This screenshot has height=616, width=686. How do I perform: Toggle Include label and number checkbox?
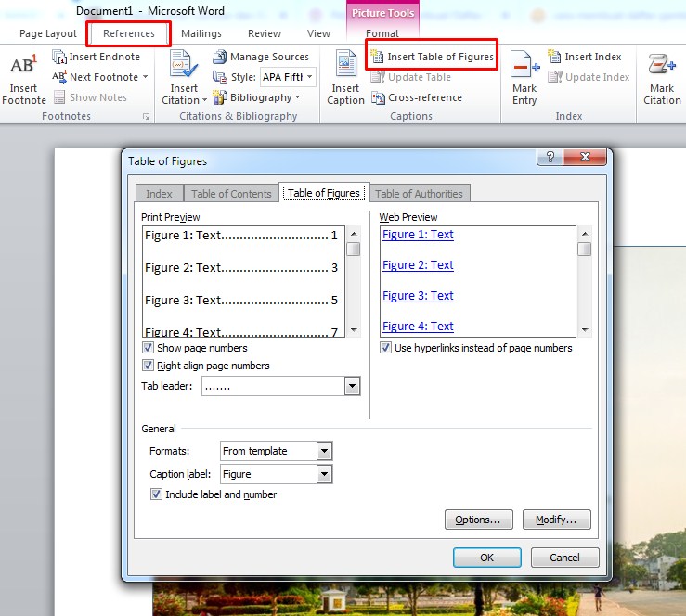point(156,494)
